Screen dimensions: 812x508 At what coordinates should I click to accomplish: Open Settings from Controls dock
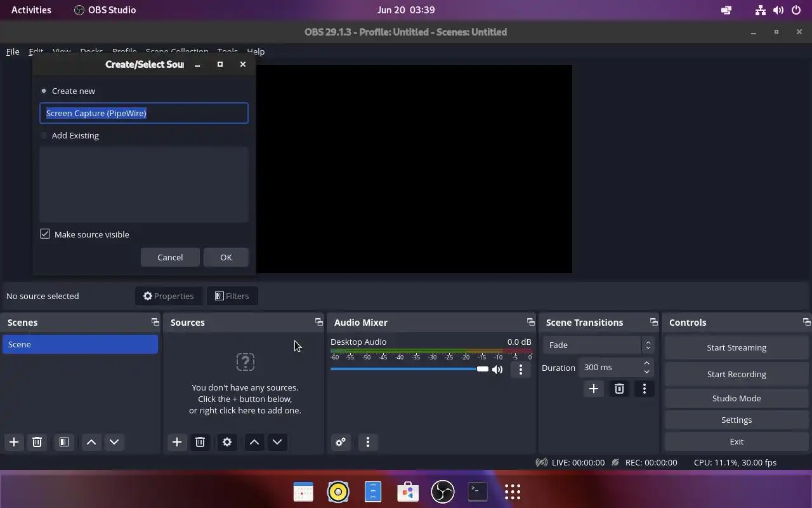(x=737, y=420)
